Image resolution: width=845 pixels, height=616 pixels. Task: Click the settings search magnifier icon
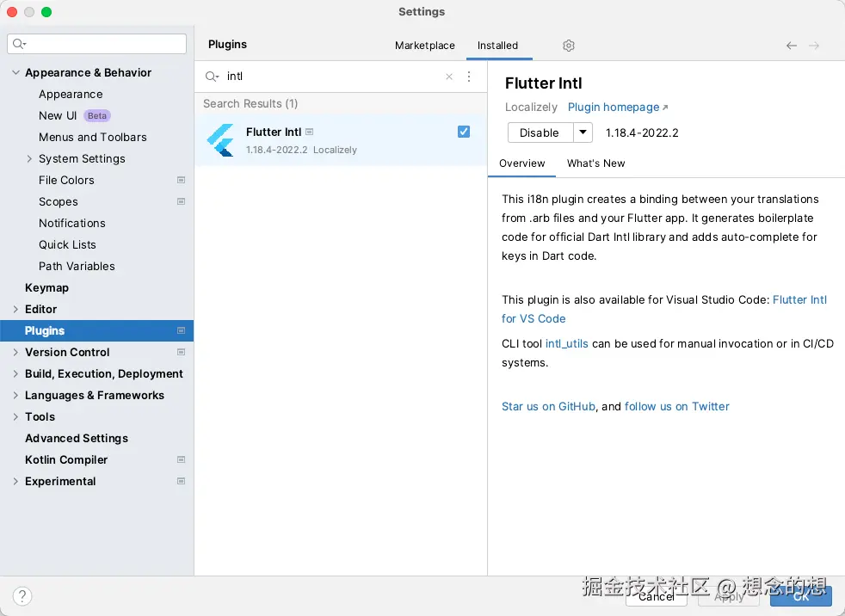(x=20, y=44)
